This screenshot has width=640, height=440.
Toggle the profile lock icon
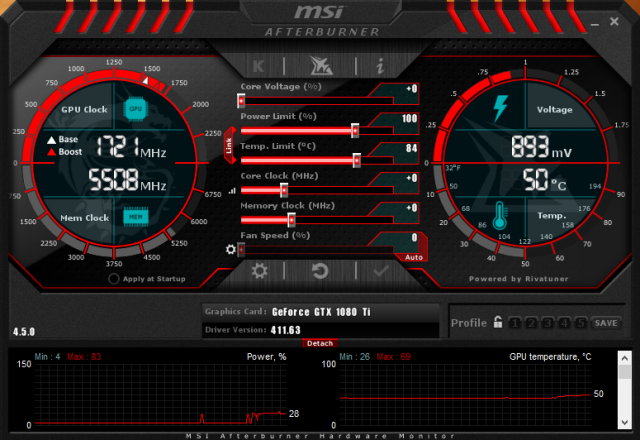[x=498, y=322]
